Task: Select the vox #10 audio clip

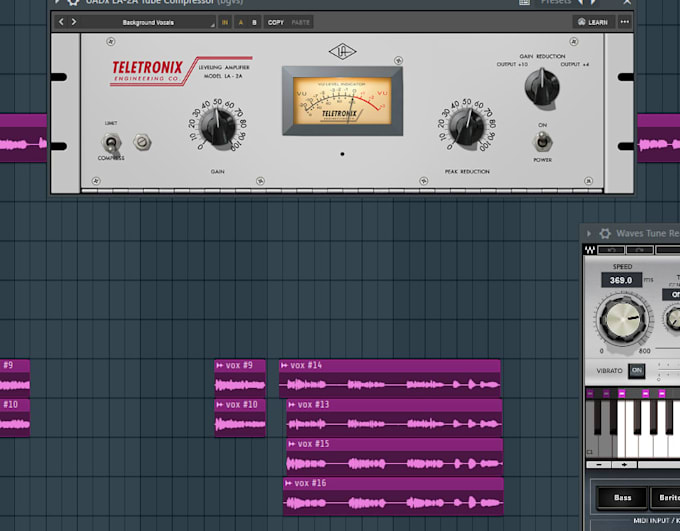Action: (x=240, y=418)
